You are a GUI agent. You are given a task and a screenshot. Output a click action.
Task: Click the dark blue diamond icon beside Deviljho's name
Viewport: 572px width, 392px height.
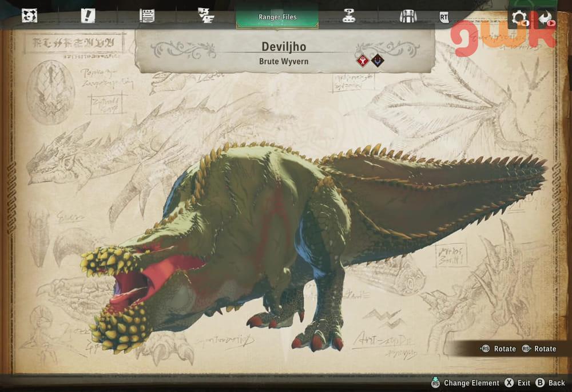point(377,61)
